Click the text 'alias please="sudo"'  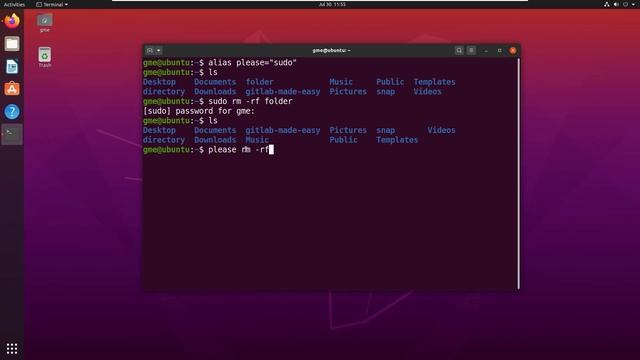252,62
